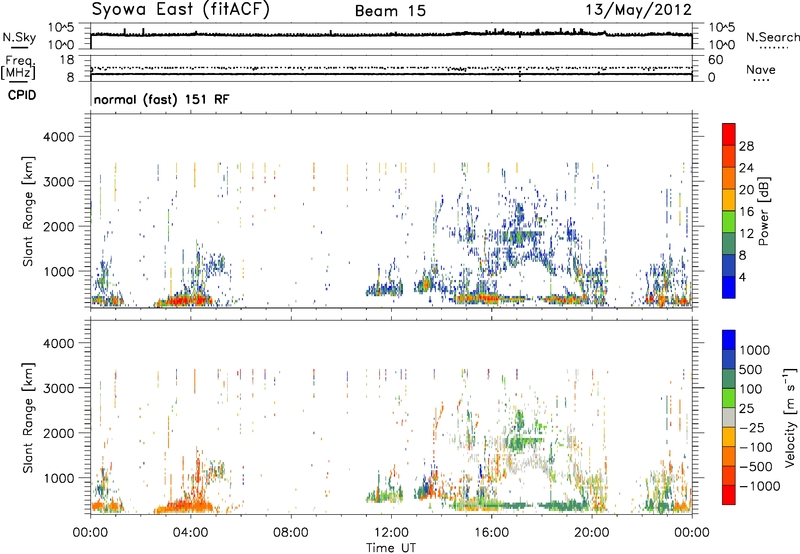
Task: Click the 04:00 time axis label
Action: (190, 533)
